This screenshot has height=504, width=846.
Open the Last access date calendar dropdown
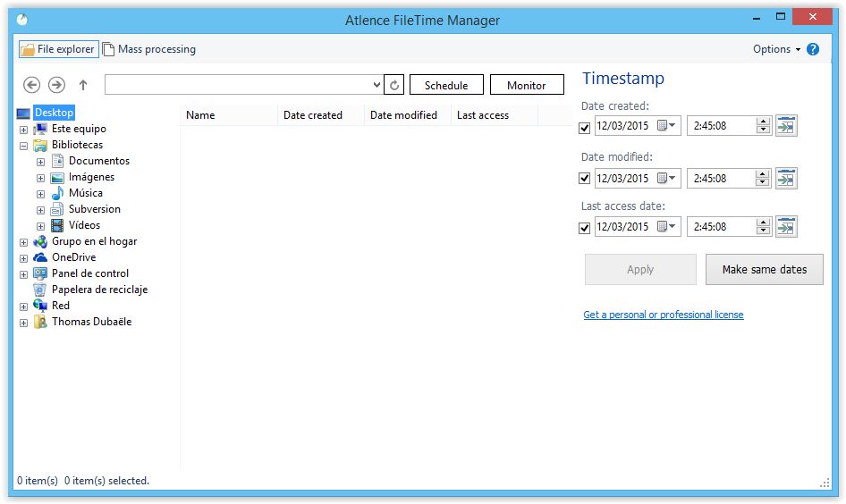(x=667, y=226)
